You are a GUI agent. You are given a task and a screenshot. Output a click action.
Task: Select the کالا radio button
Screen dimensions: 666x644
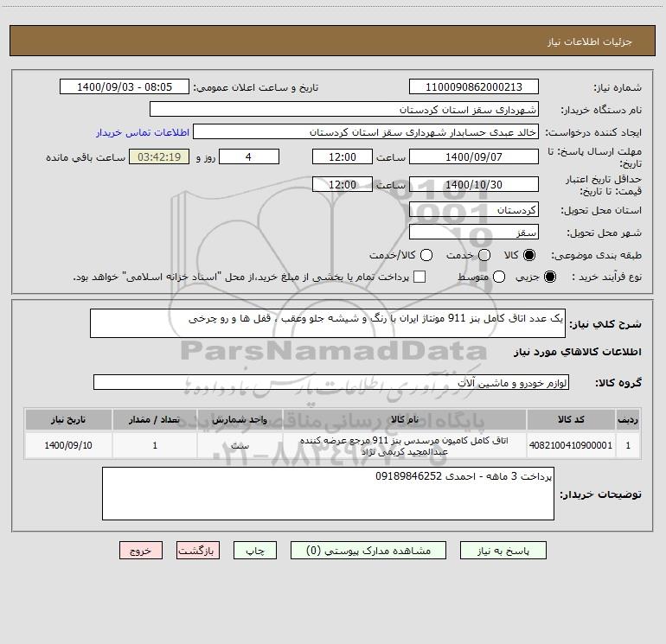529,255
